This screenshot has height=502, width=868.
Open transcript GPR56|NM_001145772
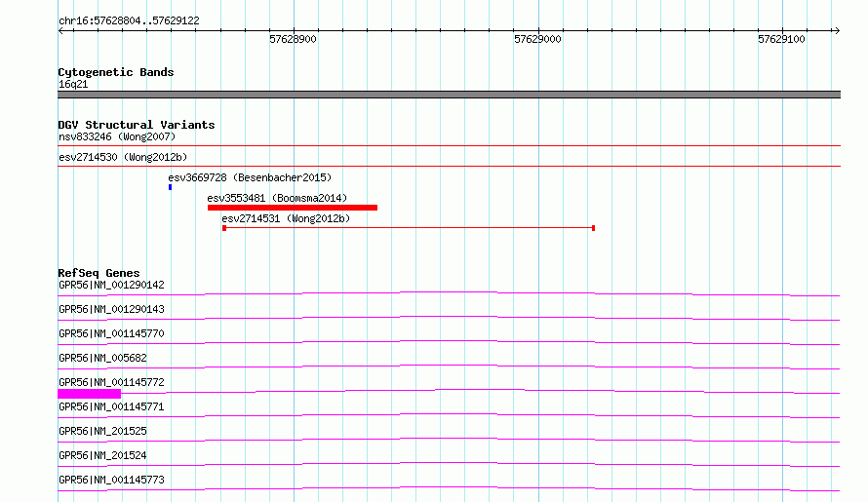point(111,382)
